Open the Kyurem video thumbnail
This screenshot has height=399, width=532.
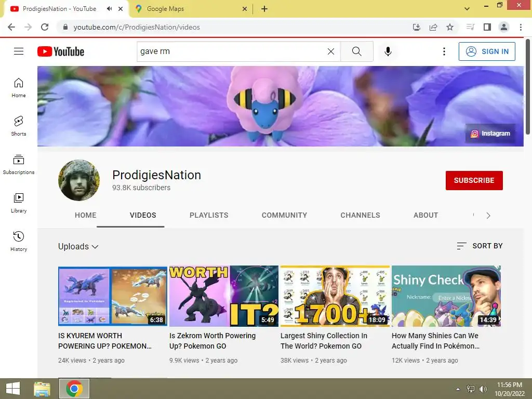[x=113, y=296]
